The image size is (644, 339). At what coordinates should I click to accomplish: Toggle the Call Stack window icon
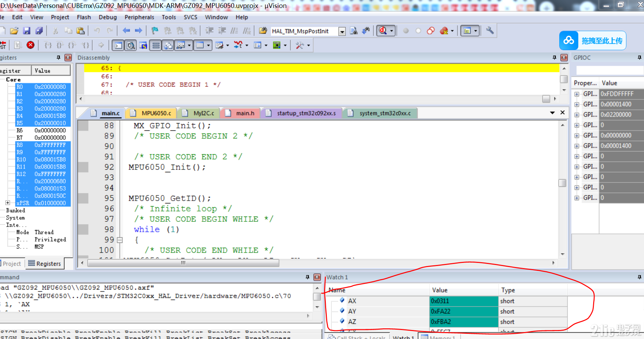coord(168,45)
